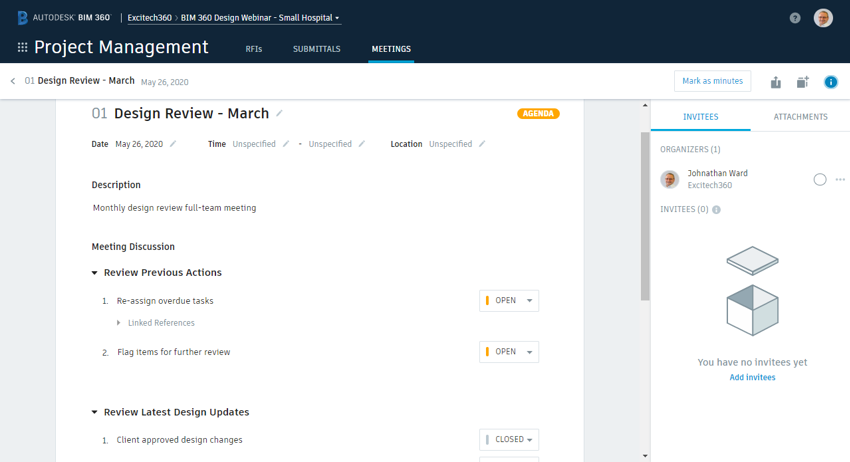Image resolution: width=850 pixels, height=462 pixels.
Task: Edit the end time pencil icon
Action: [362, 144]
